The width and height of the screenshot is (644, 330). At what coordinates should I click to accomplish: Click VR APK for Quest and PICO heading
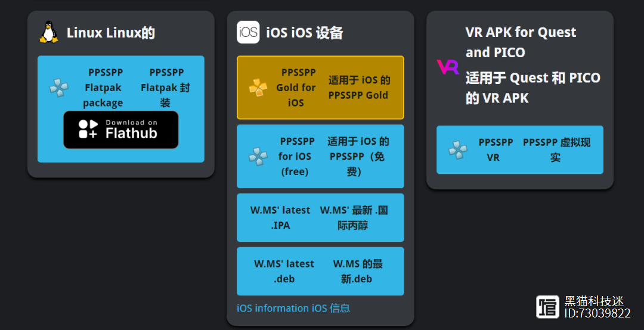pos(521,42)
